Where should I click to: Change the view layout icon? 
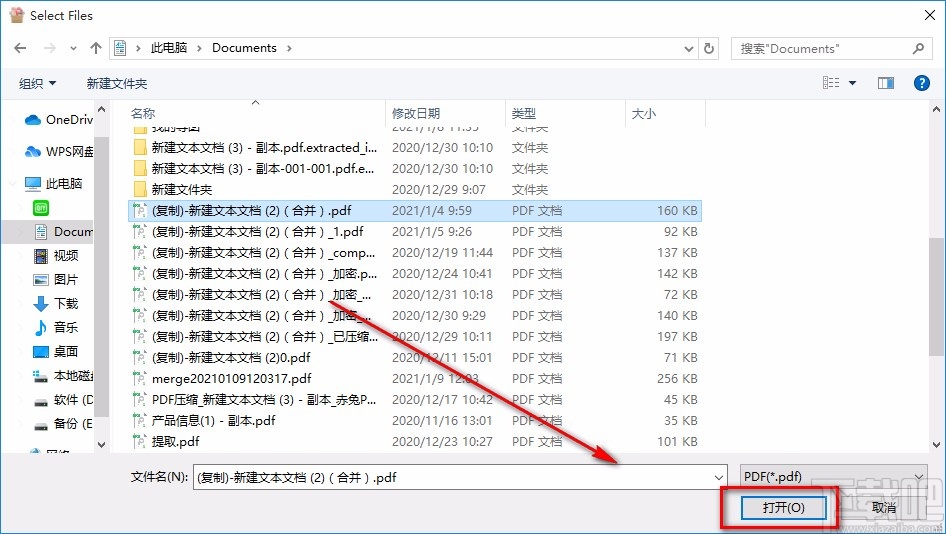pos(831,83)
